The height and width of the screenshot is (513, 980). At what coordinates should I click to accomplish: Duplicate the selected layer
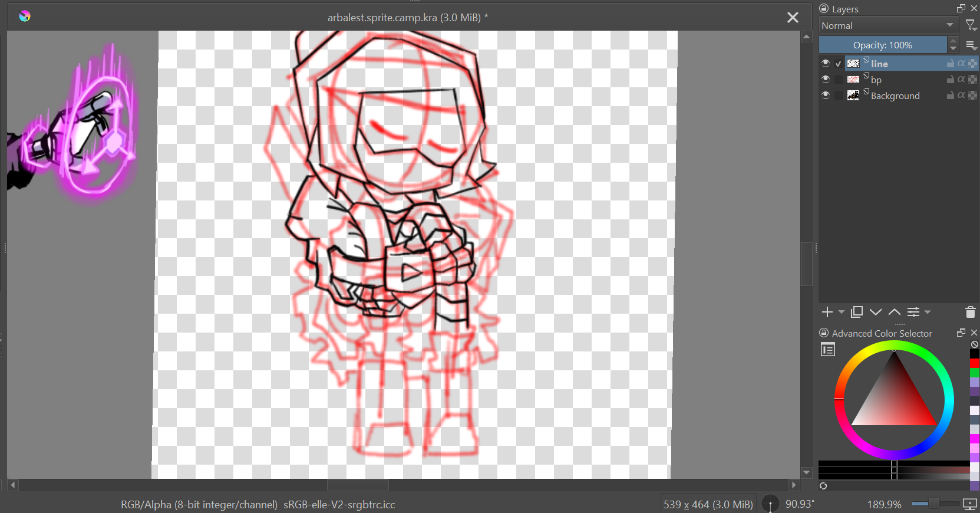point(857,312)
